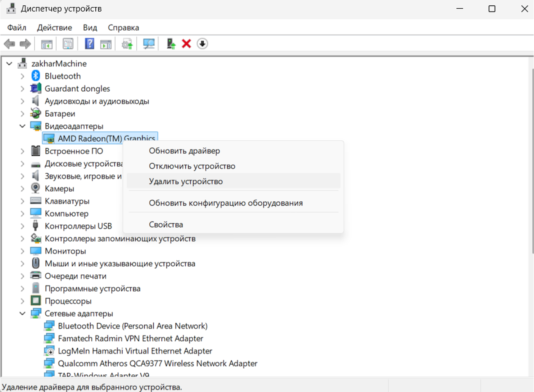
Task: Select Qualcomm Atheros QCA9377 Wireless Network Adapter
Action: tap(157, 364)
